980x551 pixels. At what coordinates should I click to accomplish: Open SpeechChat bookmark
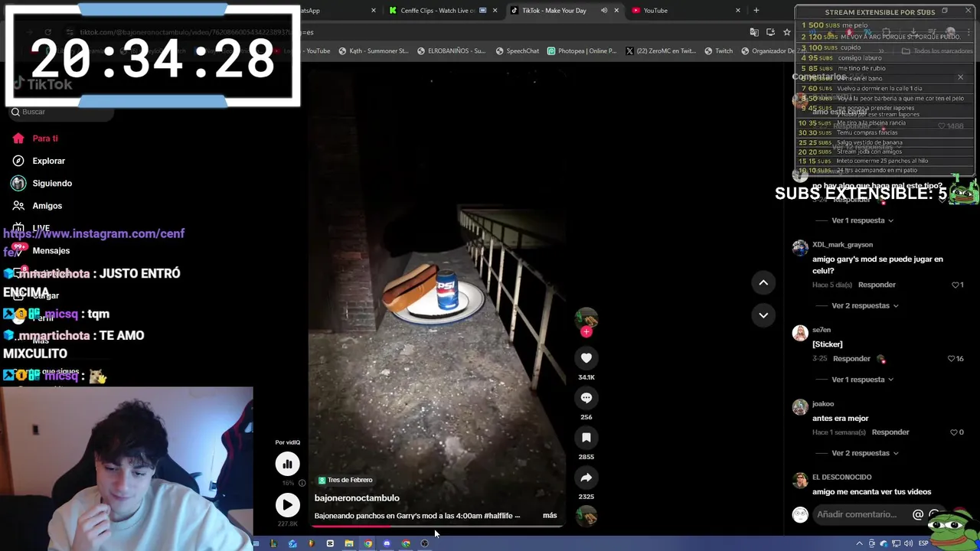click(517, 51)
